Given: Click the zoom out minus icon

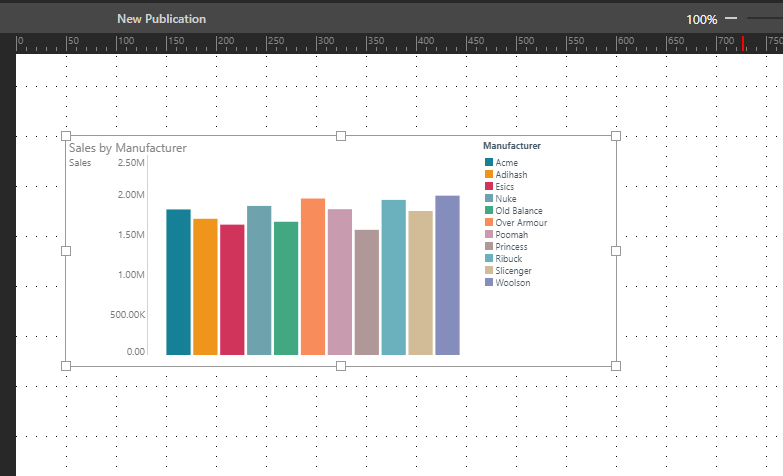Looking at the screenshot, I should click(731, 19).
